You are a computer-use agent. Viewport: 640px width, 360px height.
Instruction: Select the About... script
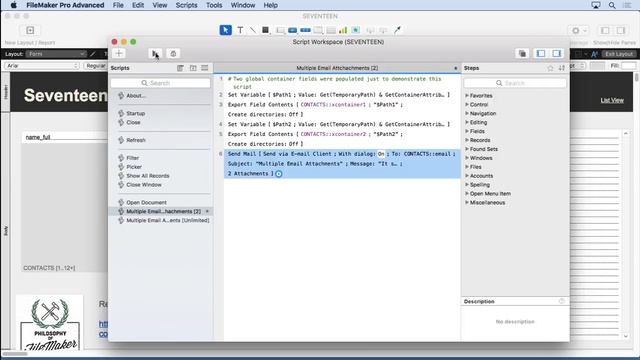tap(136, 96)
